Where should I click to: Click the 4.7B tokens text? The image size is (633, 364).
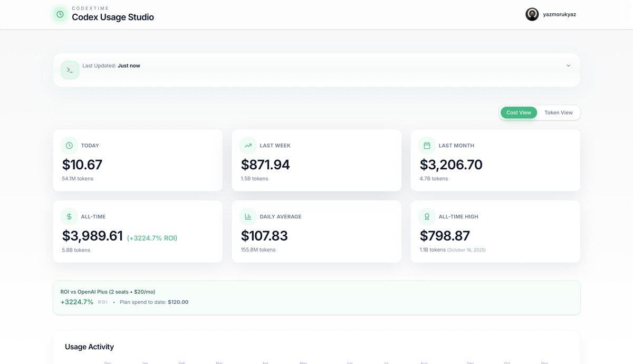[434, 179]
